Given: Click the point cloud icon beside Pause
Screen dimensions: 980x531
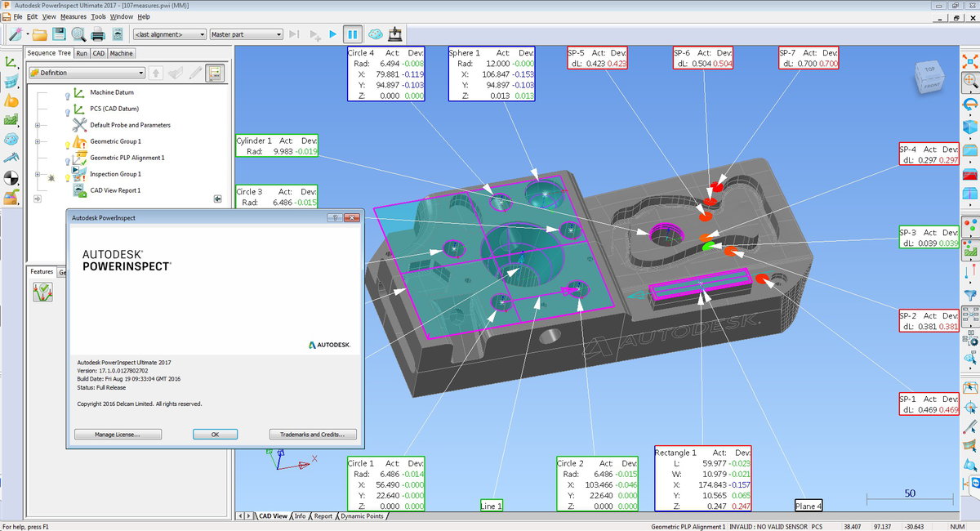Looking at the screenshot, I should [x=375, y=34].
